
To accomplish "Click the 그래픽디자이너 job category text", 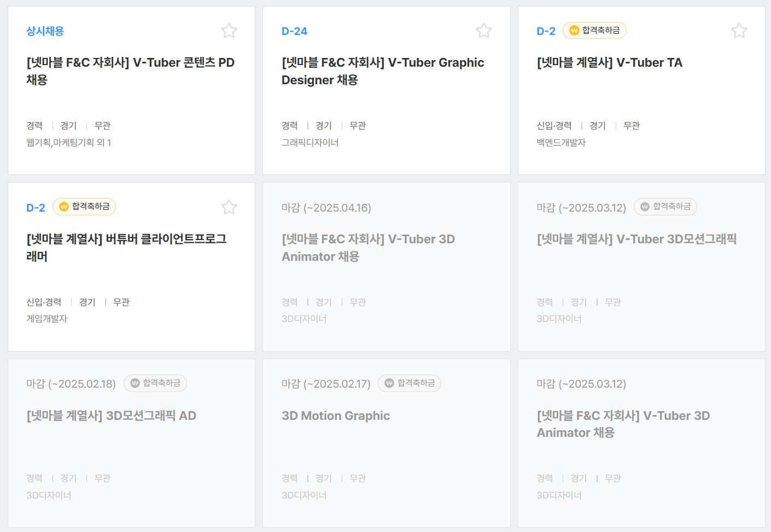I will tap(310, 143).
